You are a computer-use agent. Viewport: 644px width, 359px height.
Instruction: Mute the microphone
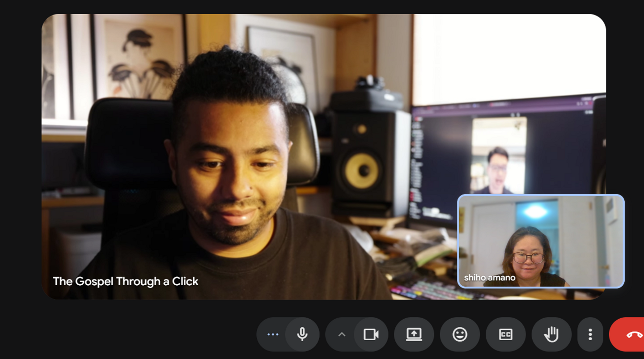302,334
